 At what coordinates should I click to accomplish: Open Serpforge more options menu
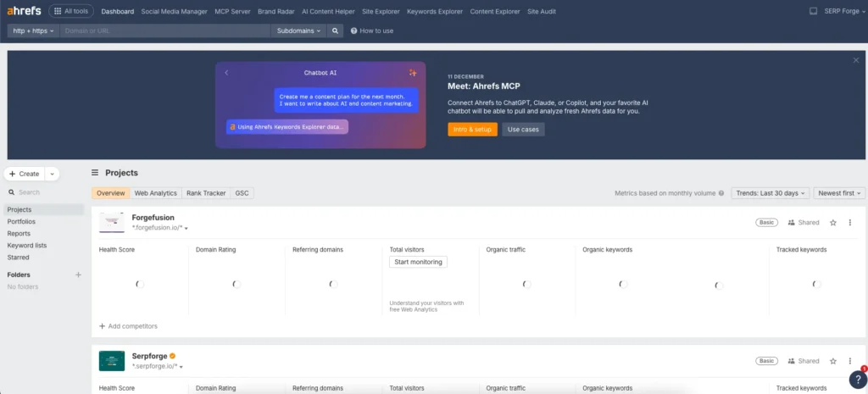tap(849, 361)
